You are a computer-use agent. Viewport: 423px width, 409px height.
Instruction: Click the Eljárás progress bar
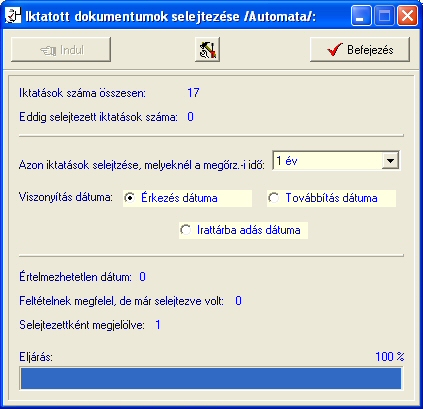pyautogui.click(x=211, y=378)
